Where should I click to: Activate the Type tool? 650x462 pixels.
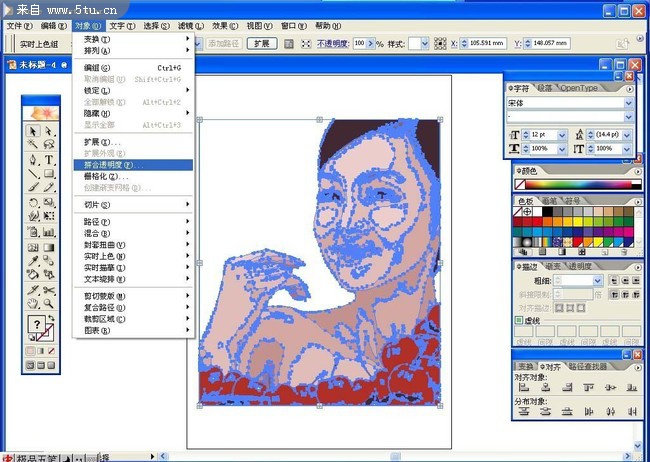pos(49,160)
